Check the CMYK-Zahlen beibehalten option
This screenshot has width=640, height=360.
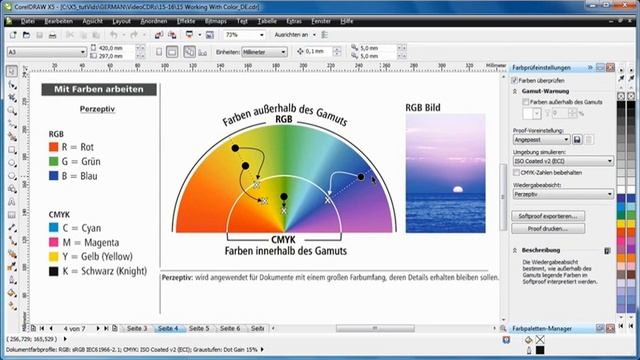(517, 173)
